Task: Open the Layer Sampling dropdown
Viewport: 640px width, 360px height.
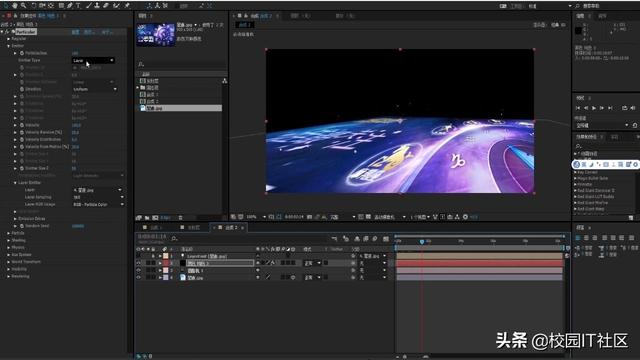Action: pyautogui.click(x=98, y=197)
